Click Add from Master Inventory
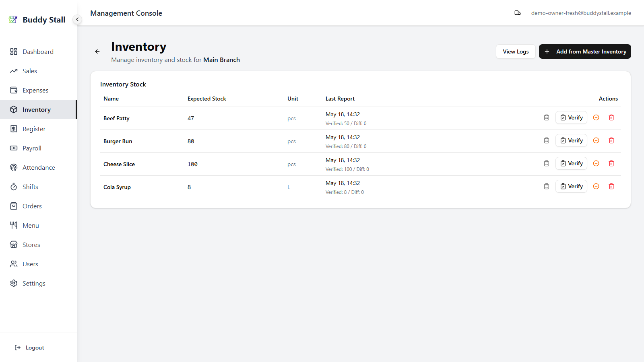644x362 pixels. [x=585, y=51]
